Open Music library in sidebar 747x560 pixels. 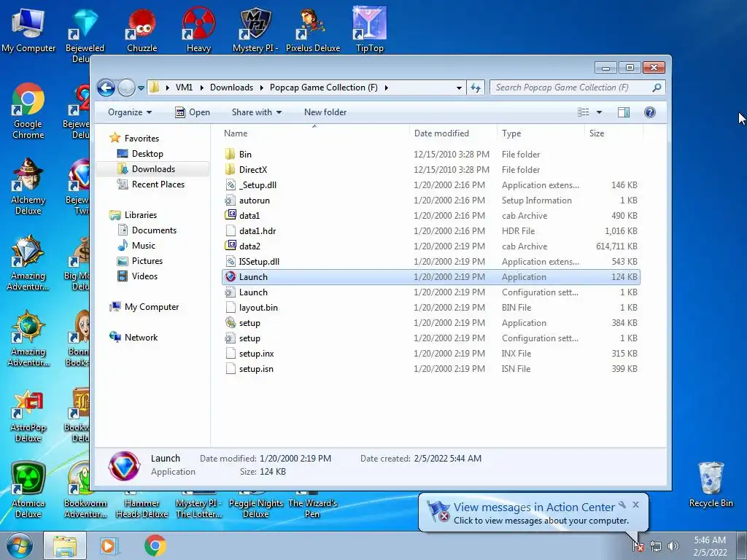click(x=144, y=246)
